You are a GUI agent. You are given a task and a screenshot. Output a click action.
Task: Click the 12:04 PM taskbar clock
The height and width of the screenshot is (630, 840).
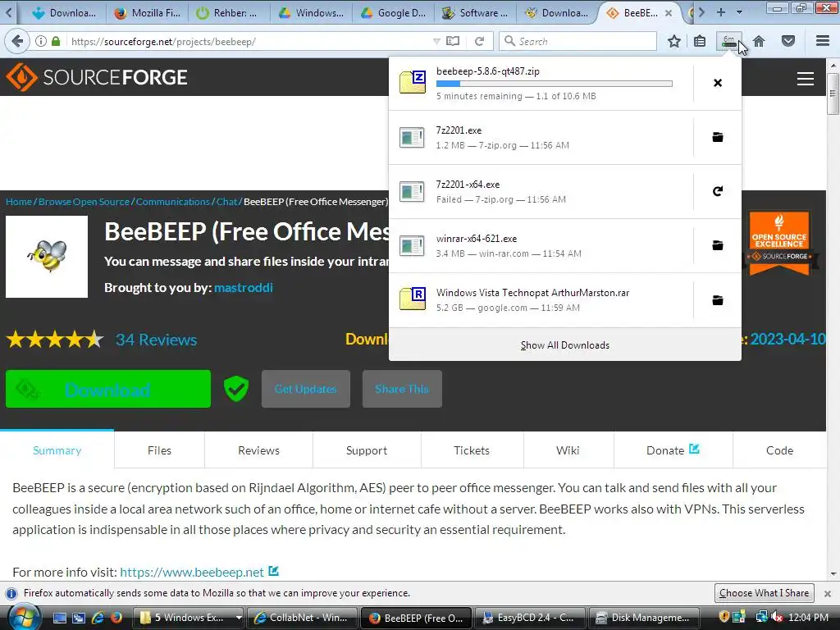pyautogui.click(x=808, y=618)
